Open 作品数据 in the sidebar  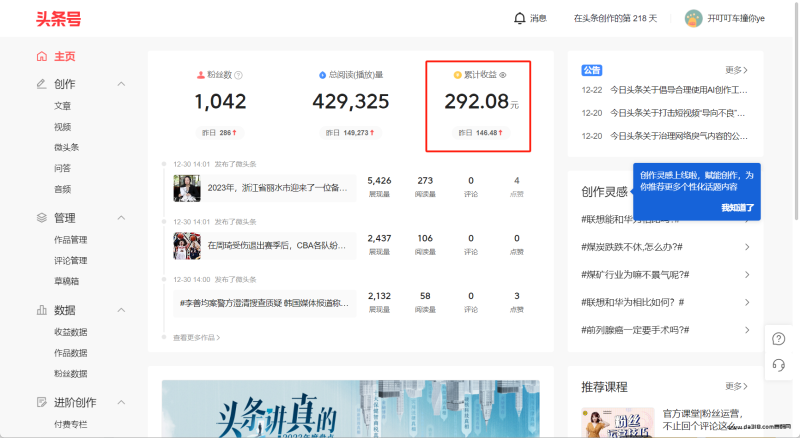pyautogui.click(x=71, y=353)
